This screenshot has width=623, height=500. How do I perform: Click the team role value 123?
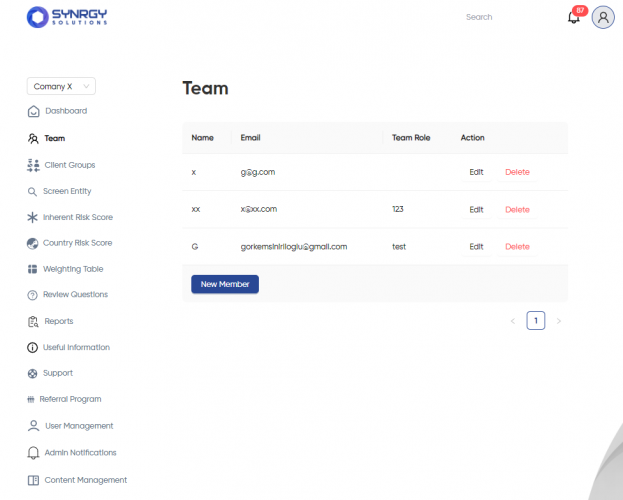[x=397, y=209]
